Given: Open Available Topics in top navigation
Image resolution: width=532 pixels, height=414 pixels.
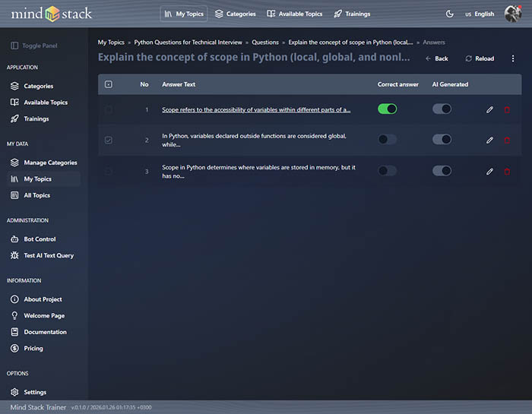Looking at the screenshot, I should tap(295, 14).
